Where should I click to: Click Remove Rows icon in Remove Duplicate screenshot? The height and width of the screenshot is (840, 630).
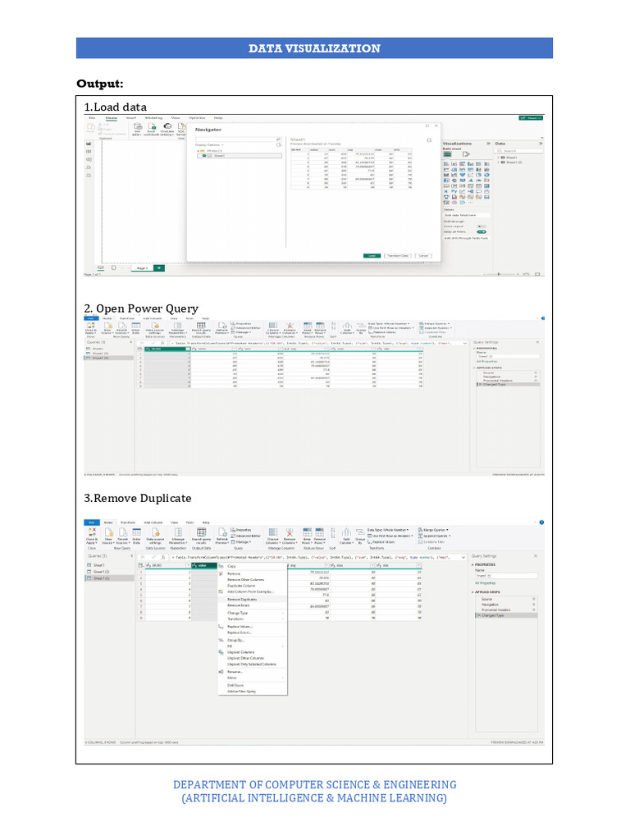click(x=319, y=532)
